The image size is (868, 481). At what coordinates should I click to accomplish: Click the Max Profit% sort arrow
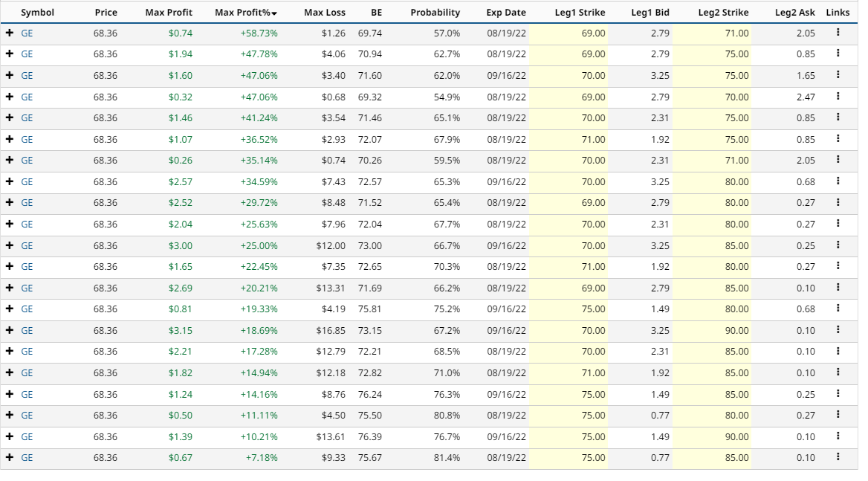click(274, 13)
